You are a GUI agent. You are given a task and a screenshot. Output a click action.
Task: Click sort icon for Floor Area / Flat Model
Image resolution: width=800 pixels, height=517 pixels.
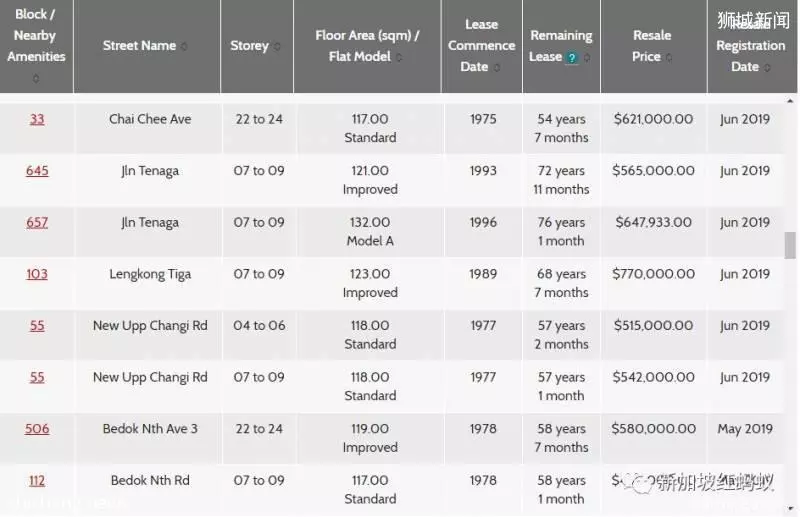tap(399, 57)
